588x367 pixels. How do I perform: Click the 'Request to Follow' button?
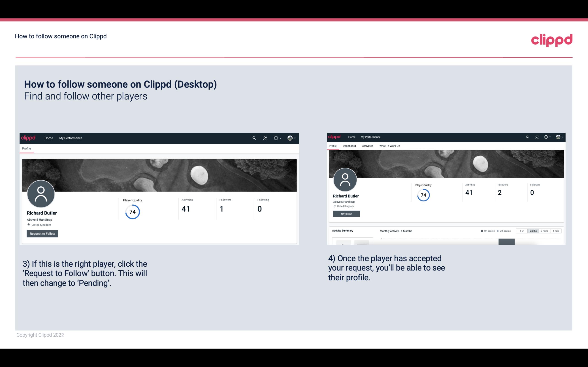tap(42, 233)
